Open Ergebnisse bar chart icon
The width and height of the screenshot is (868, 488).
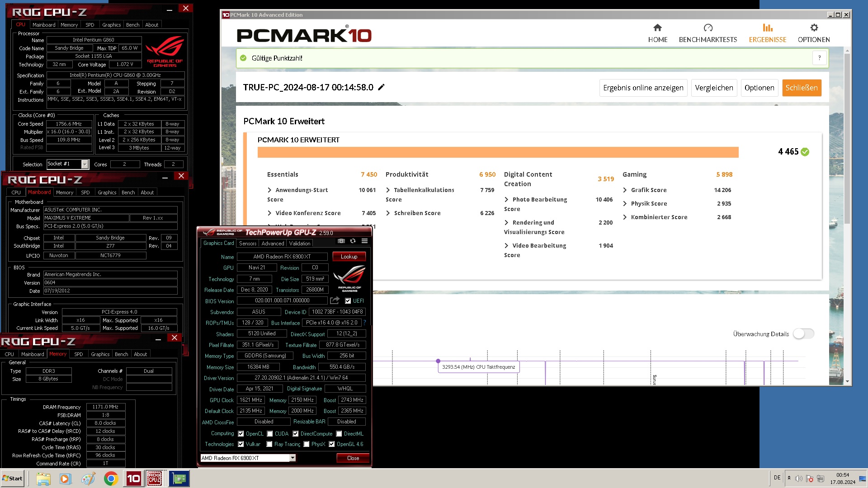768,28
